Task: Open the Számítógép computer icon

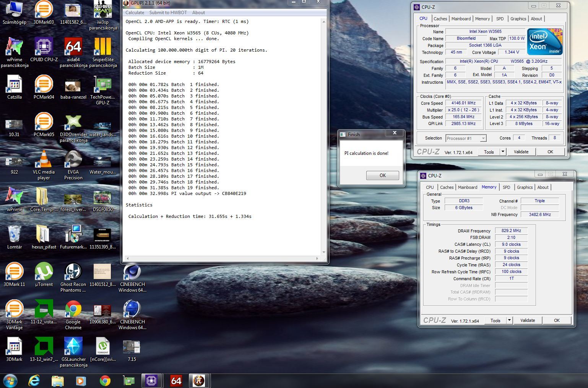Action: [x=14, y=13]
